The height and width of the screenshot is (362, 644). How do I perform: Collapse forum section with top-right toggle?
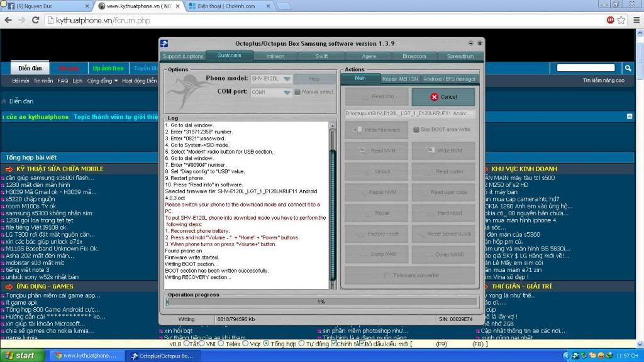click(x=630, y=117)
